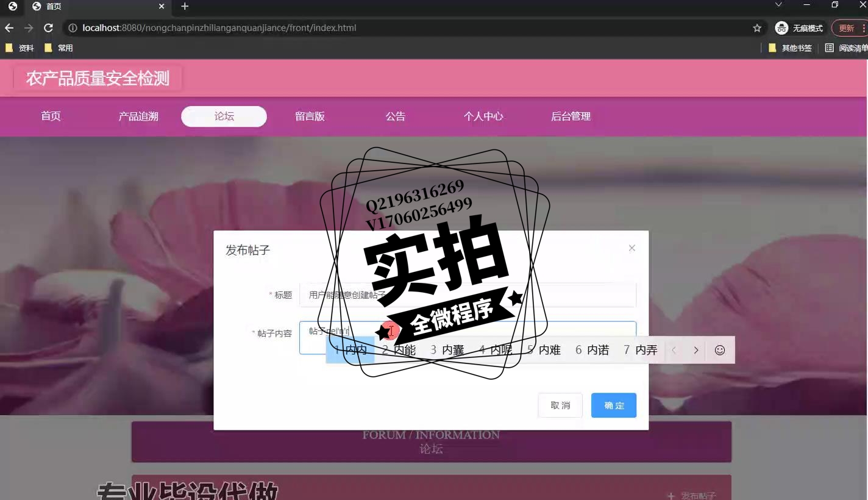
Task: Go to previous IME candidate page
Action: click(x=674, y=350)
